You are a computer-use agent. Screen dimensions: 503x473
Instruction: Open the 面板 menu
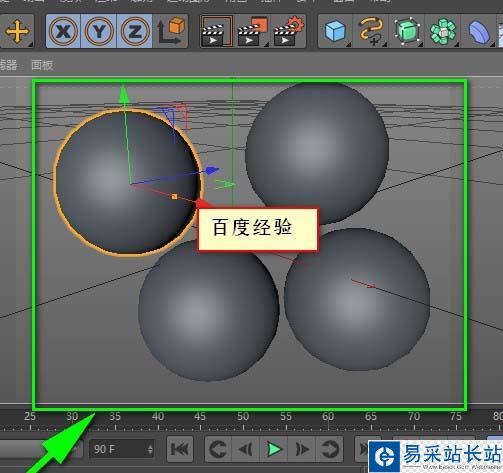pos(42,65)
